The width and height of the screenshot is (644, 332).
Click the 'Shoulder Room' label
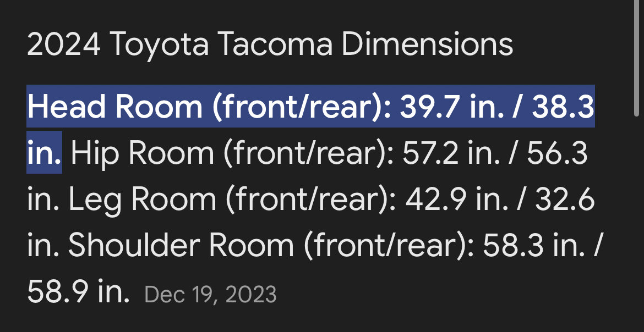click(181, 245)
